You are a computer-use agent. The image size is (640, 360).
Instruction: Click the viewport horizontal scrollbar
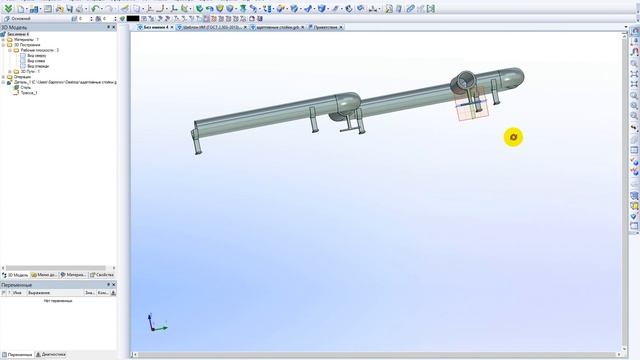click(376, 355)
